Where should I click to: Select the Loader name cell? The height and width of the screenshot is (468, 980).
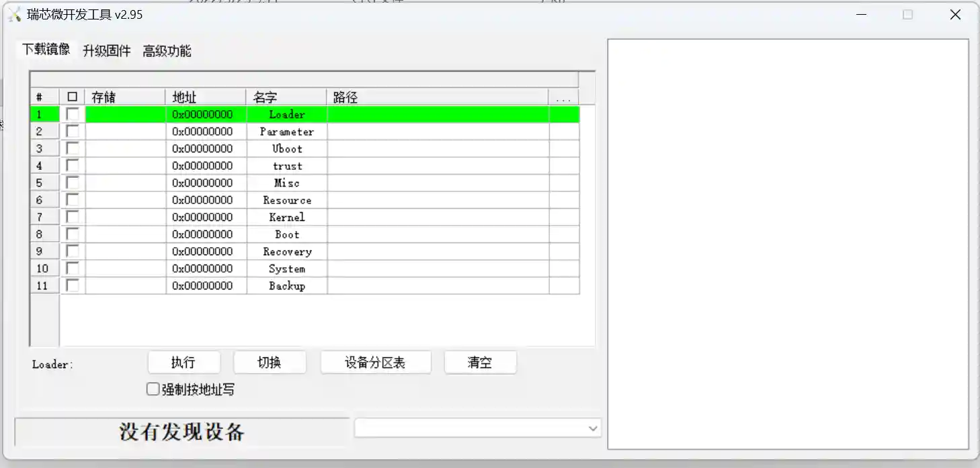tap(287, 114)
